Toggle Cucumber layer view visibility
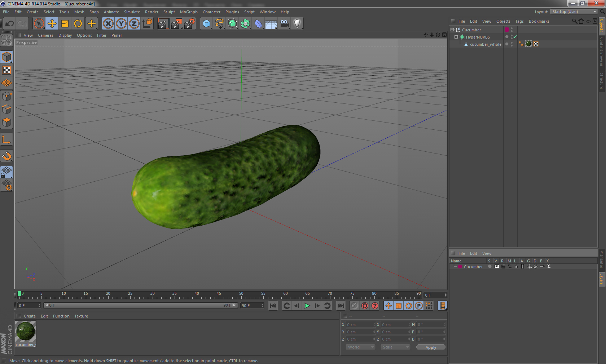The height and width of the screenshot is (364, 606). pyautogui.click(x=497, y=266)
